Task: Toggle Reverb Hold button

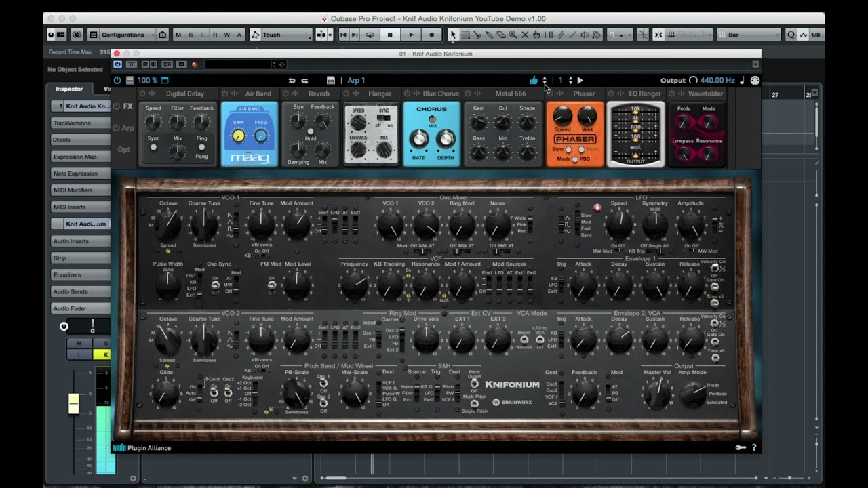Action: point(311,131)
